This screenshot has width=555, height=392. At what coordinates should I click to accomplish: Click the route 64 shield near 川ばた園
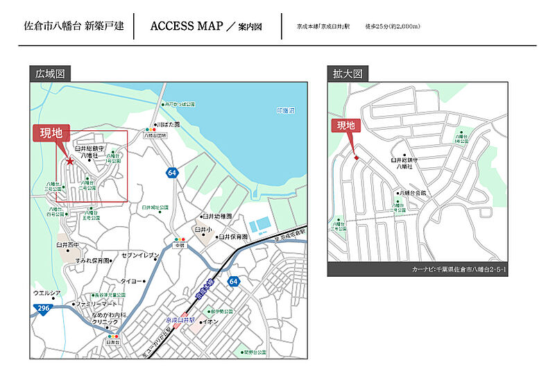[x=171, y=172]
